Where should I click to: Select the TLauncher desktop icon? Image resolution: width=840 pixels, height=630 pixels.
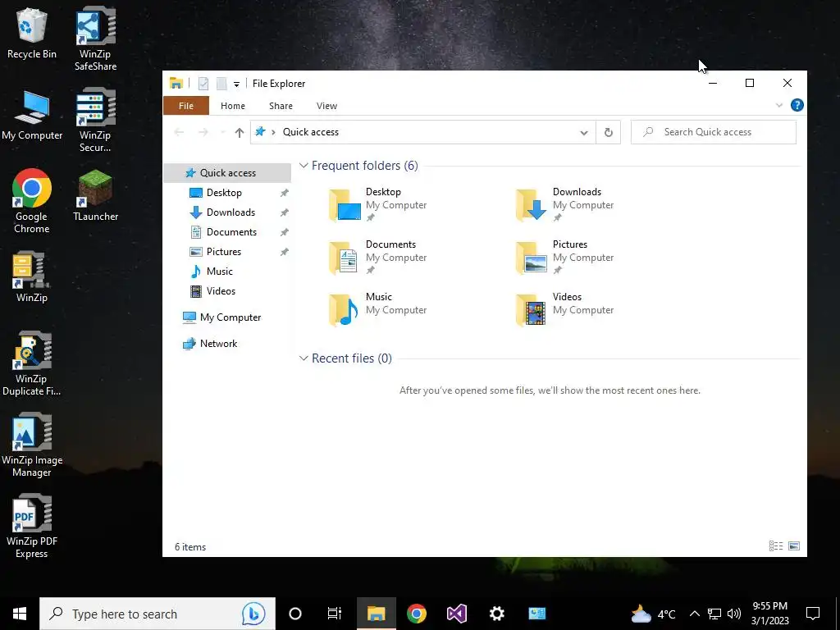click(95, 195)
